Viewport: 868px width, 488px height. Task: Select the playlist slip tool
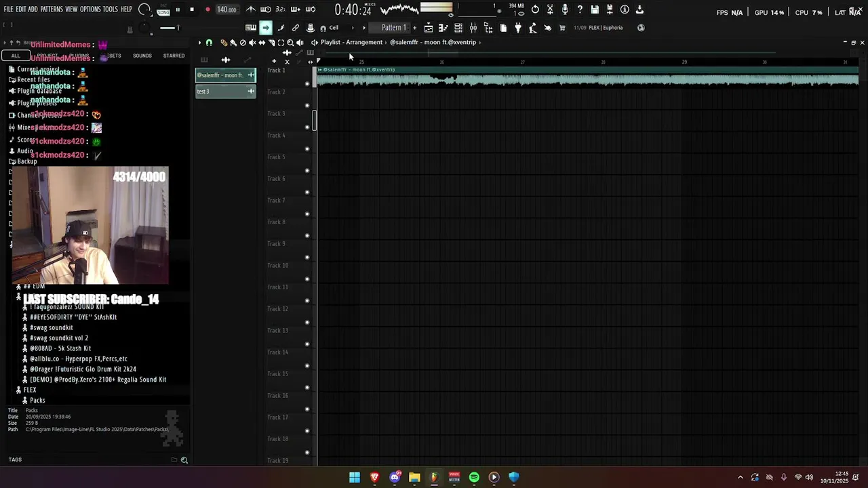click(x=262, y=43)
